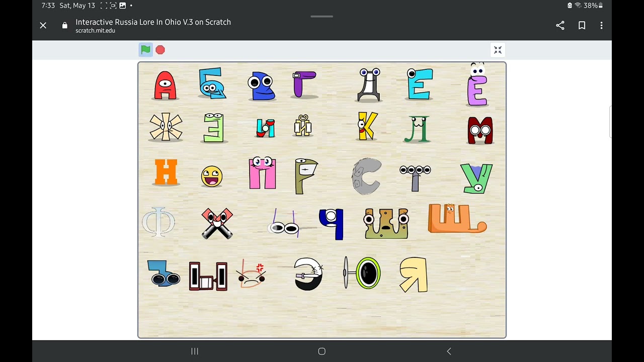Select the pale yellow letter Я character
The image size is (644, 362).
click(414, 275)
